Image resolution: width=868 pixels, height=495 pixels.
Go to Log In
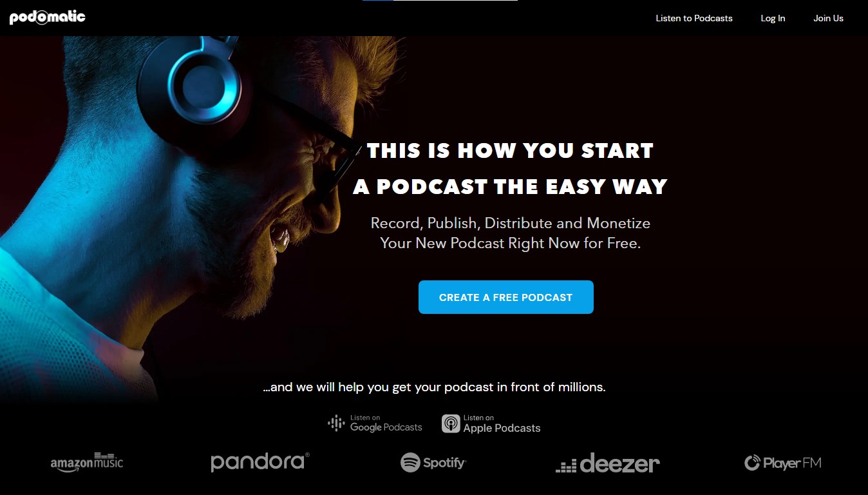pyautogui.click(x=773, y=18)
